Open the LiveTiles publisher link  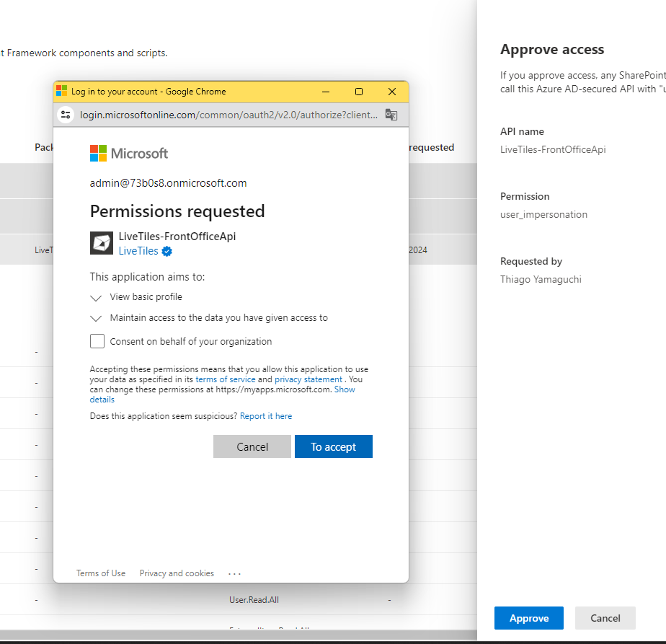[x=138, y=251]
